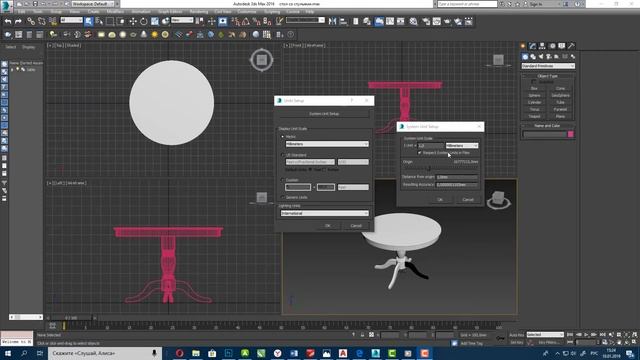Click the ViewCube in the Top viewport
Image resolution: width=640 pixels, height=360 pixels.
coord(262,60)
